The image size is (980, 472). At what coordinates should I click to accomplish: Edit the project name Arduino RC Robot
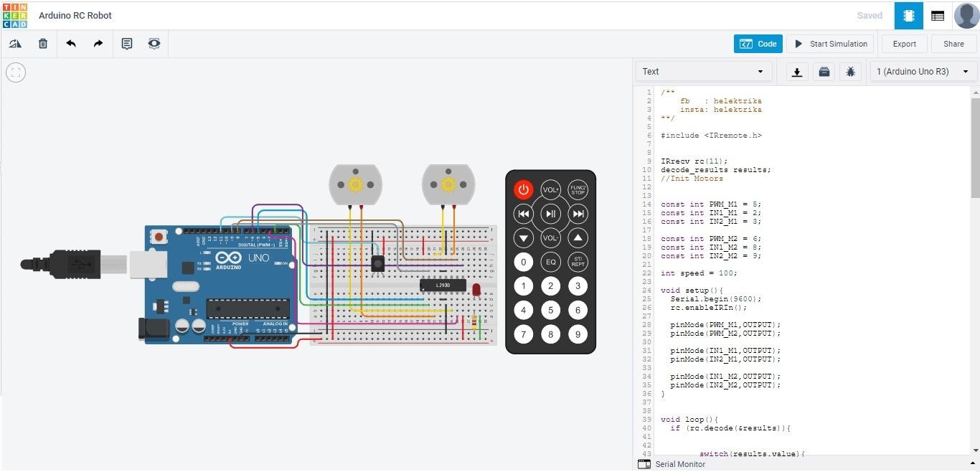75,15
